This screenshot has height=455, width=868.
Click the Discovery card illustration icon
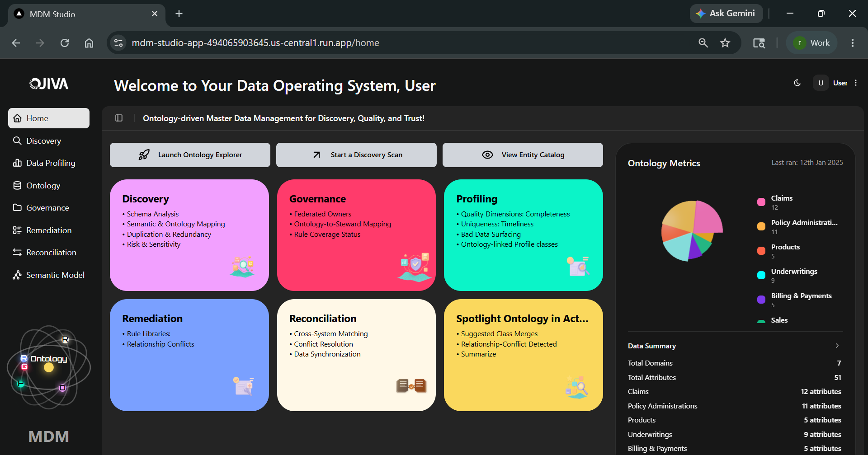[243, 266]
